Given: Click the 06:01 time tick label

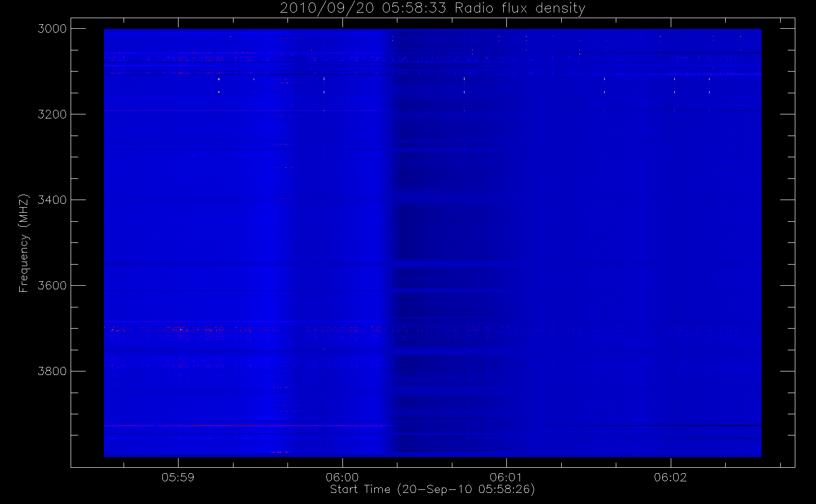Looking at the screenshot, I should click(x=506, y=477).
